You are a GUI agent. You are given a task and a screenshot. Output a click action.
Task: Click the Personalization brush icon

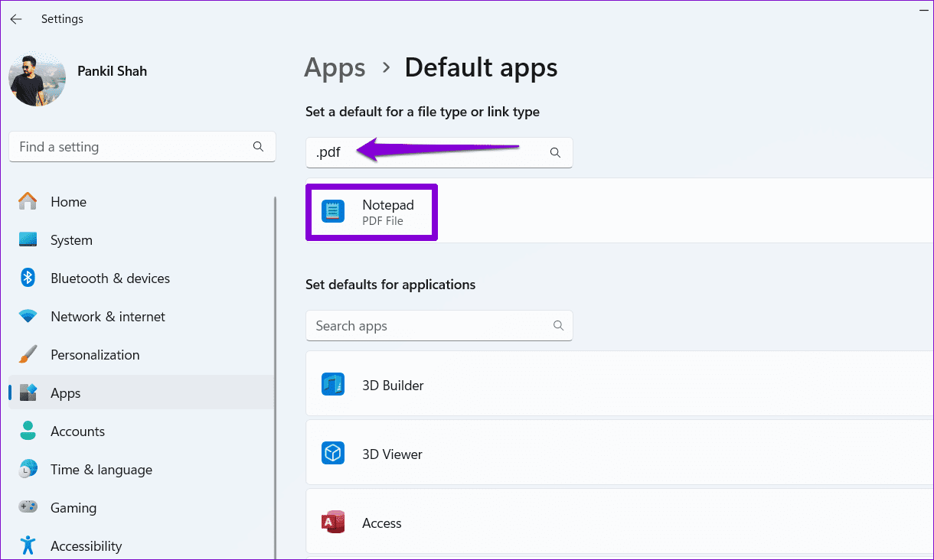tap(28, 354)
